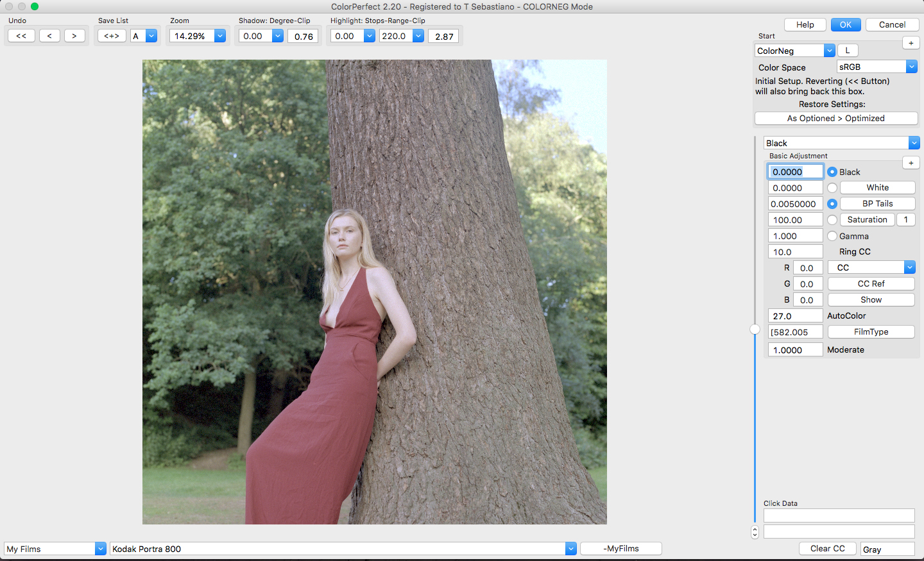
Task: Click the White button
Action: 878,187
